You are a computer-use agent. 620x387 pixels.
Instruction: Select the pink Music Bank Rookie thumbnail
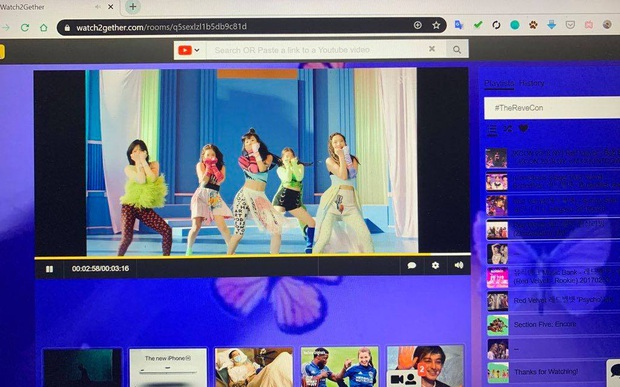497,278
